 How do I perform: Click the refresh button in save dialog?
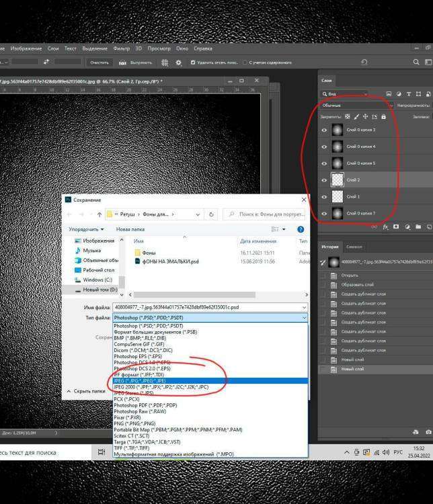212,214
